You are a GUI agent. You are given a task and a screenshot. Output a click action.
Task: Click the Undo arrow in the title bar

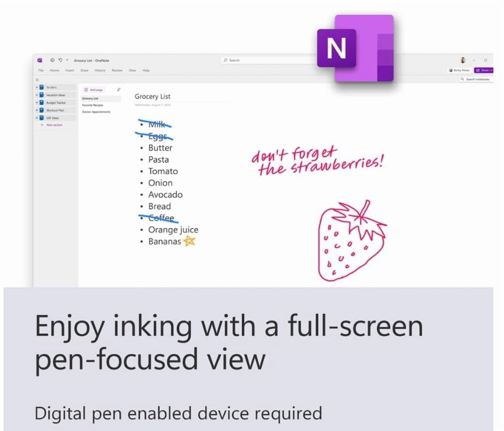click(60, 60)
